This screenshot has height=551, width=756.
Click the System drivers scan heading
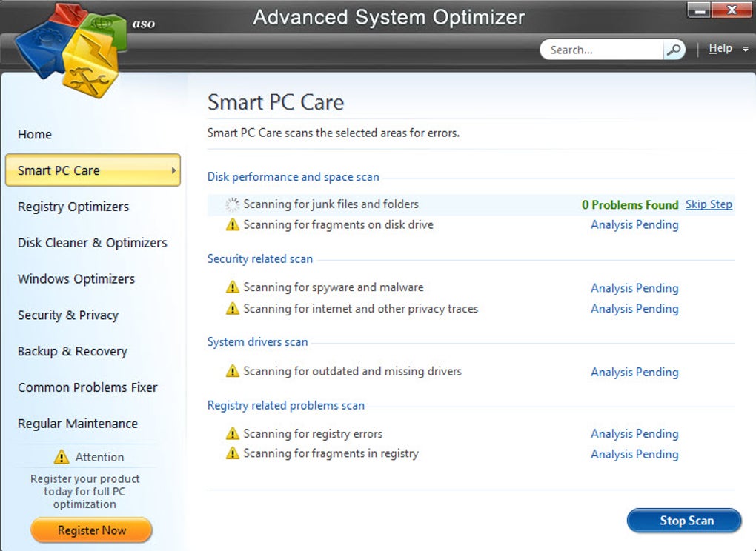pos(257,342)
